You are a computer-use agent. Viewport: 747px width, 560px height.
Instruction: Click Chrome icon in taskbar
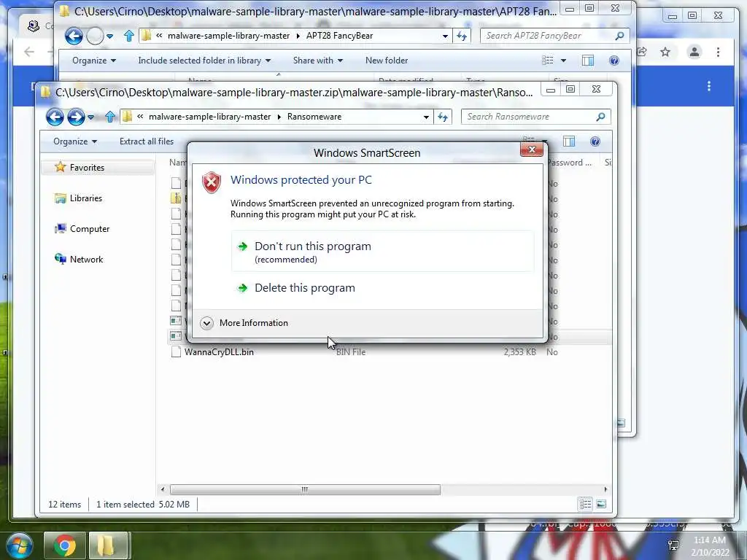point(65,545)
